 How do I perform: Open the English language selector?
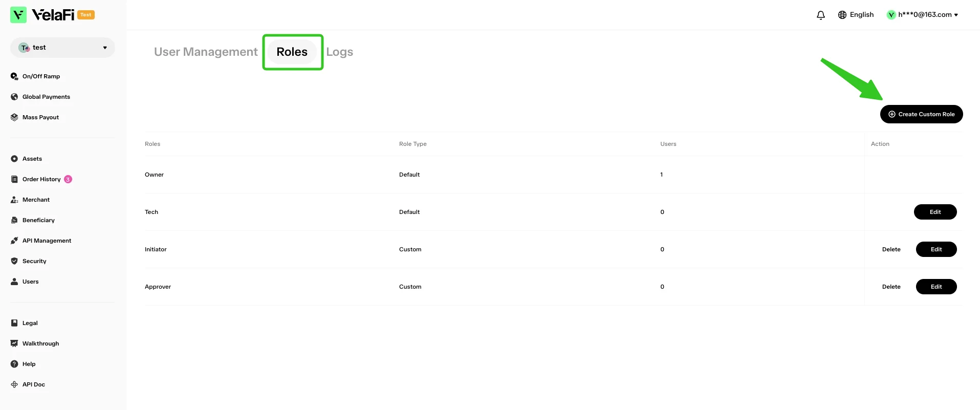pos(856,15)
